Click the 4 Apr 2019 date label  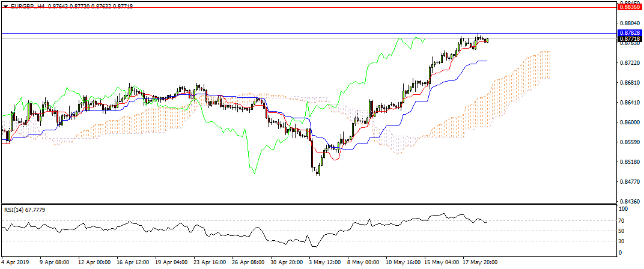pos(16,262)
